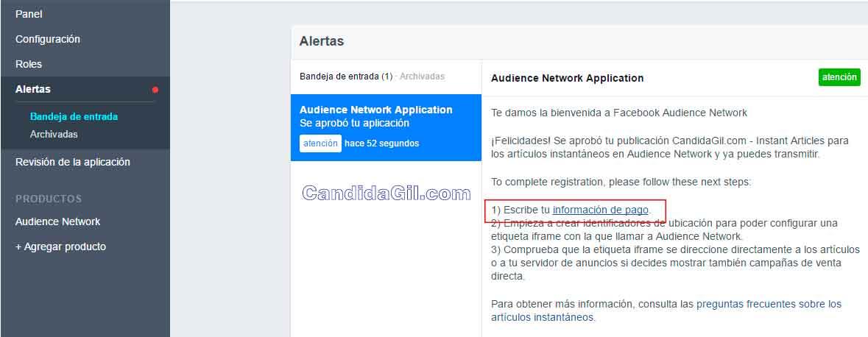Open Audience Network under Productos
Image resolution: width=868 pixels, height=337 pixels.
click(57, 221)
